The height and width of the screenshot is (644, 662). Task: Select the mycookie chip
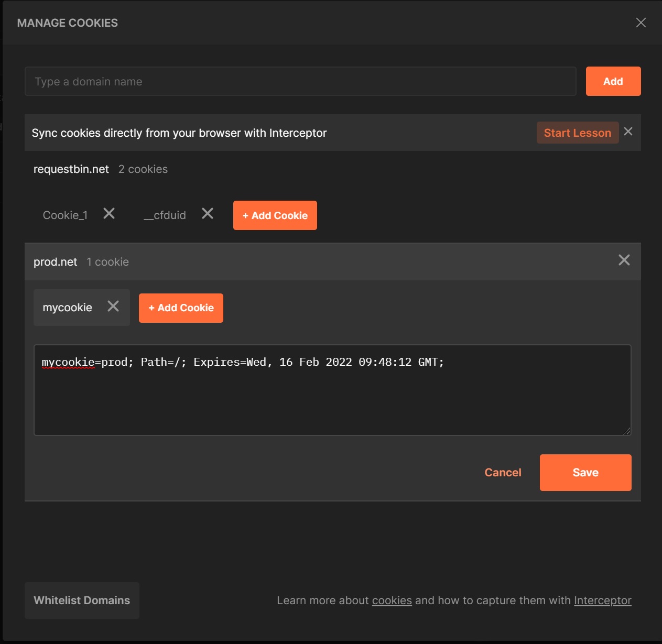coord(68,308)
